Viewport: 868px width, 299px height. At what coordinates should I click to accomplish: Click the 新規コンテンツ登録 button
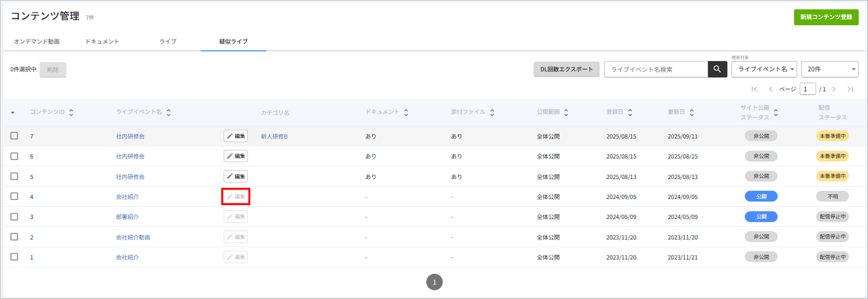[x=826, y=17]
